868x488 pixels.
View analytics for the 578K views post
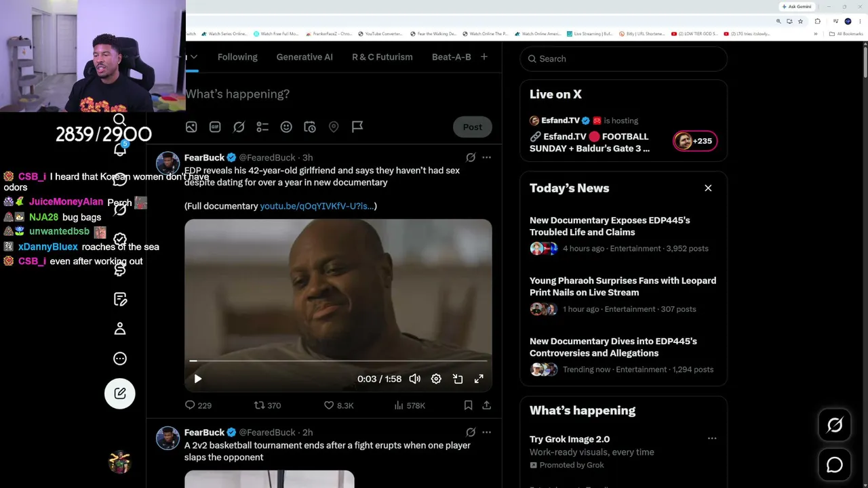click(410, 405)
